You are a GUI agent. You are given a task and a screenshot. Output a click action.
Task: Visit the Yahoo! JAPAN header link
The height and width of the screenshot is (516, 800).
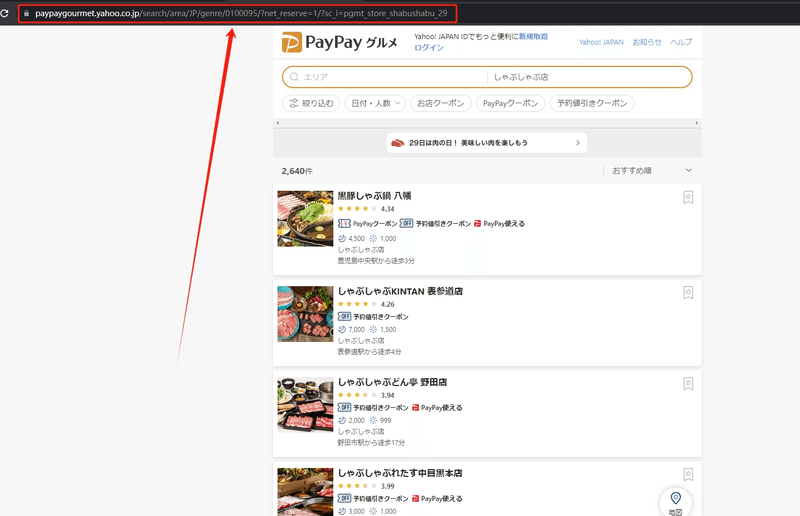click(601, 42)
